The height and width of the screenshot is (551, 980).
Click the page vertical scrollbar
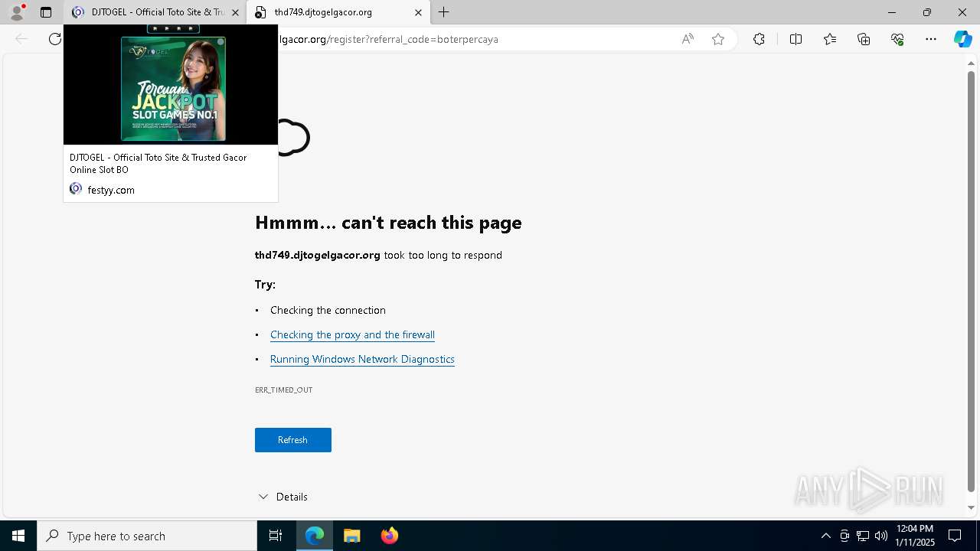[x=971, y=282]
